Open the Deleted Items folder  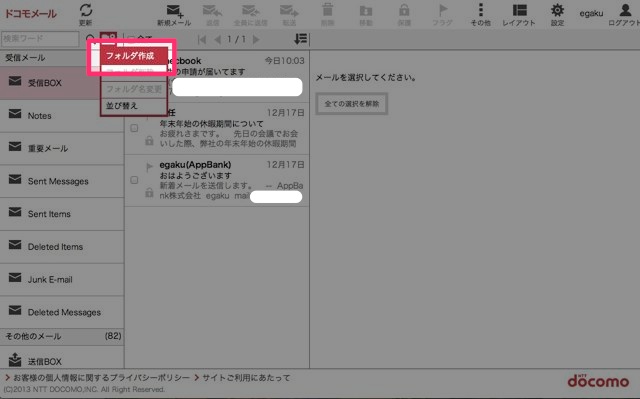[x=62, y=247]
